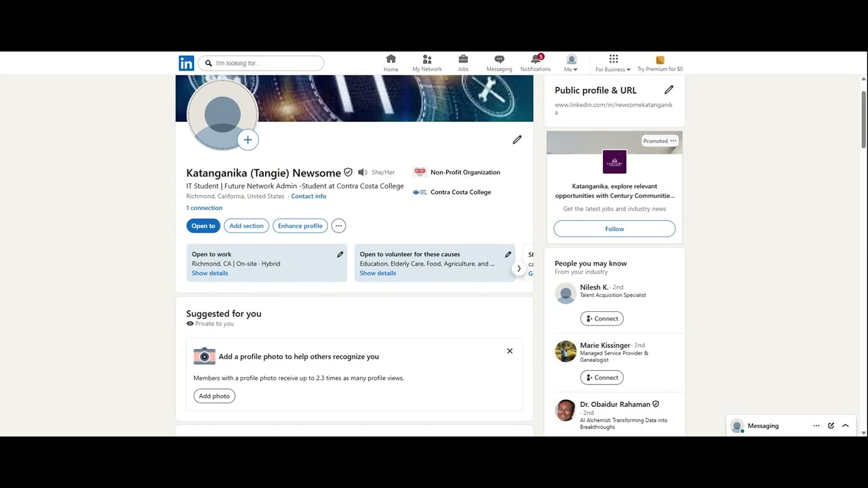868x488 pixels.
Task: Click 'Talent Acquisition Specialist' text
Action: point(613,295)
